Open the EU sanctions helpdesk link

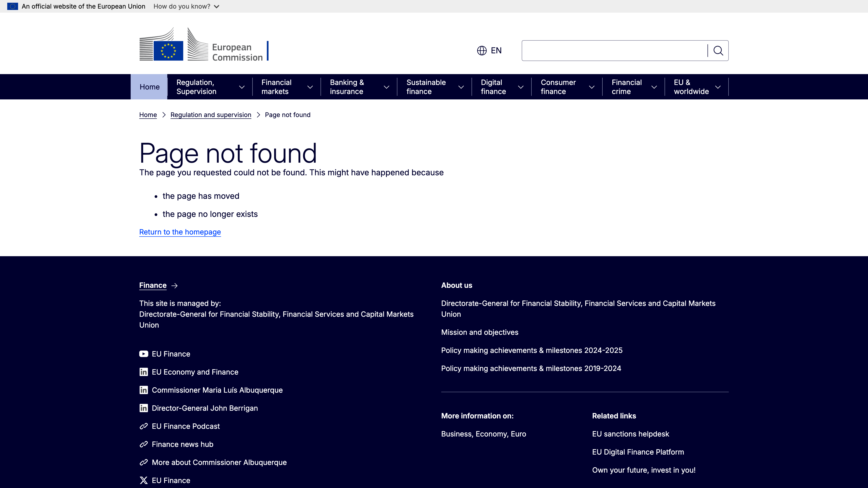(630, 434)
